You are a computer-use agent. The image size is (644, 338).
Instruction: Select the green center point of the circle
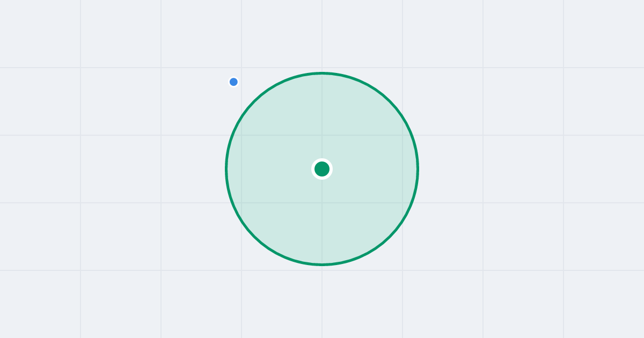322,169
